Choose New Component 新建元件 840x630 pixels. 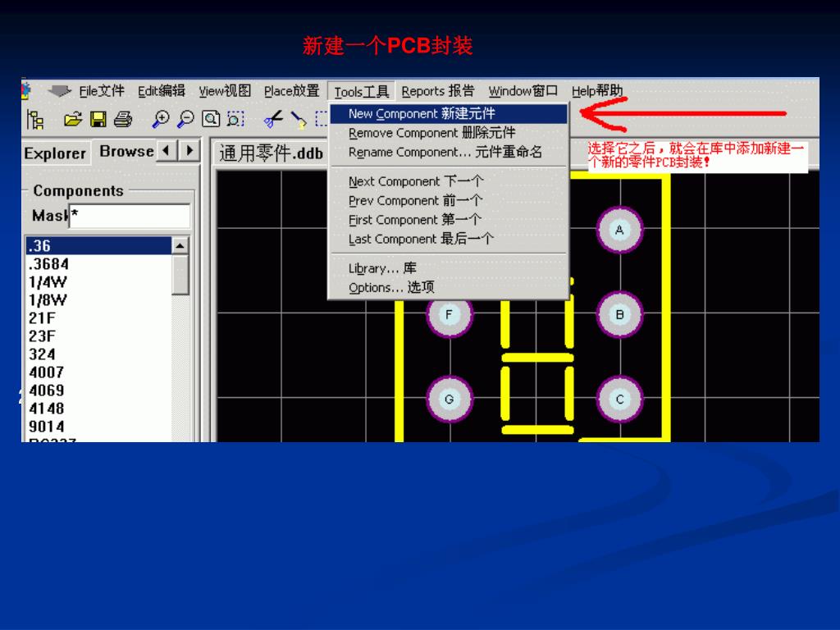[449, 113]
